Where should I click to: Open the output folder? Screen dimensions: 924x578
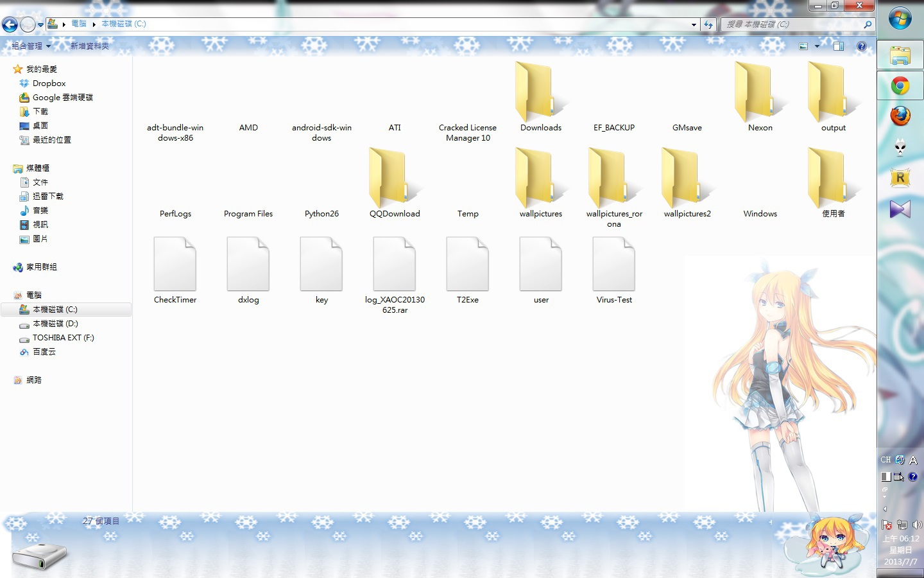click(834, 96)
